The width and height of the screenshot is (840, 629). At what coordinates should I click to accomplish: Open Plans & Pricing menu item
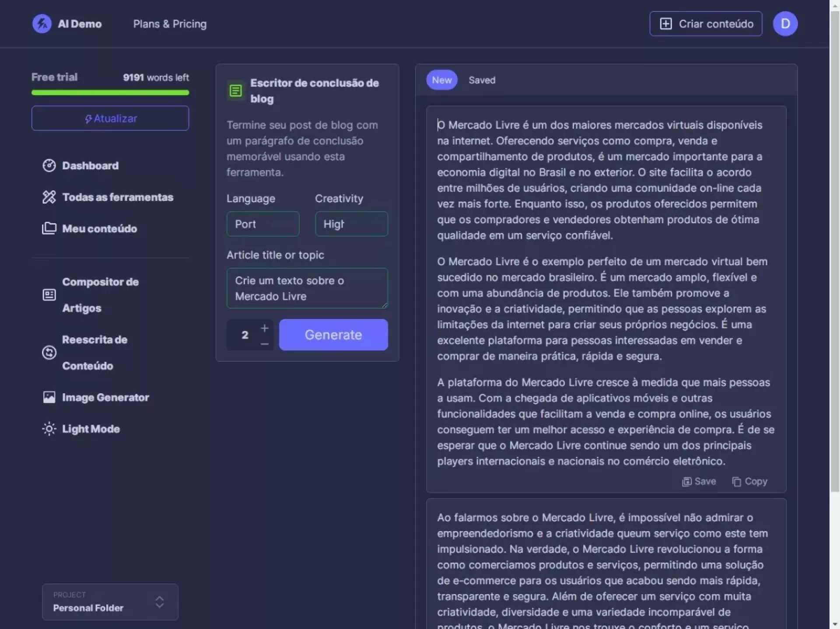pyautogui.click(x=170, y=24)
